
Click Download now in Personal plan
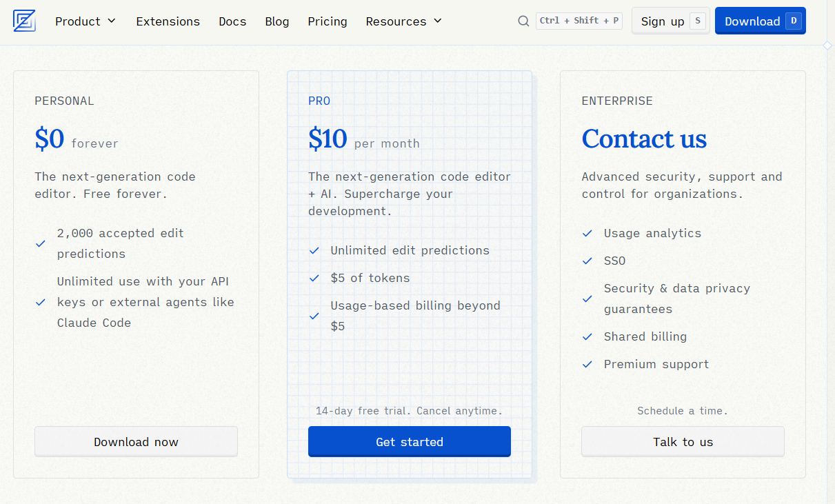pos(136,442)
